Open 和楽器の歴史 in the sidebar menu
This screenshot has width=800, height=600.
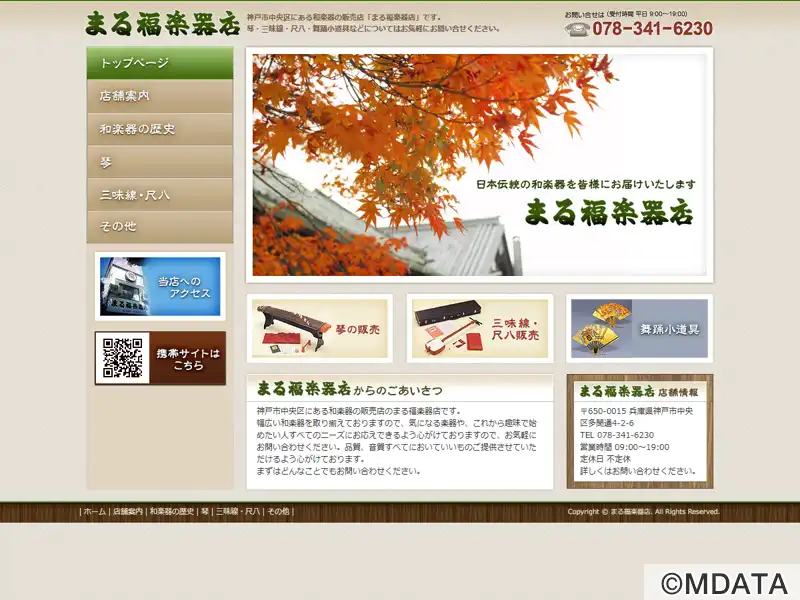pyautogui.click(x=160, y=129)
